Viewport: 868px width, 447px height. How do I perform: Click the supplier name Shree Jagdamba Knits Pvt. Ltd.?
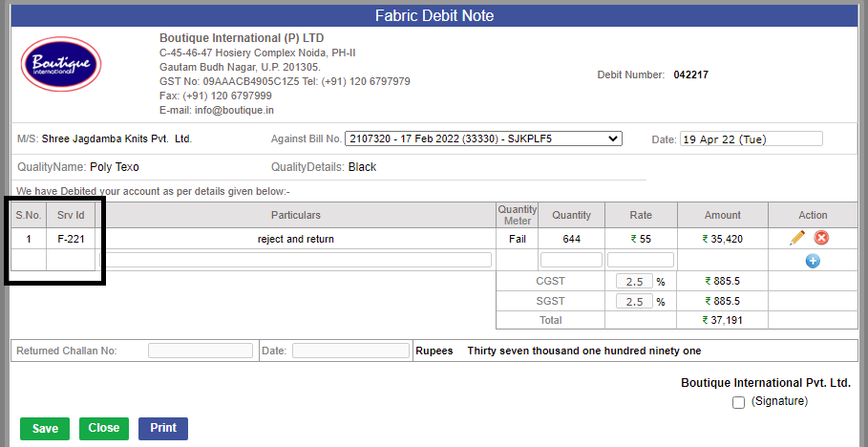point(116,139)
